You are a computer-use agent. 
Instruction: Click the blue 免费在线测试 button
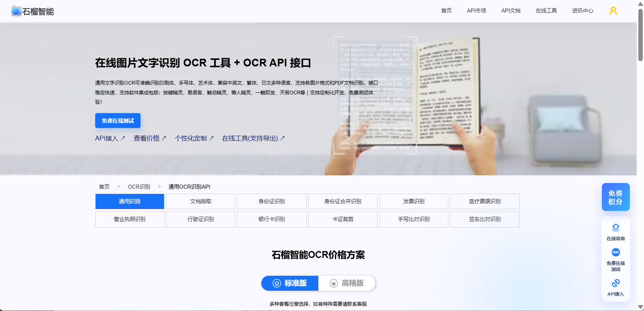tap(118, 121)
